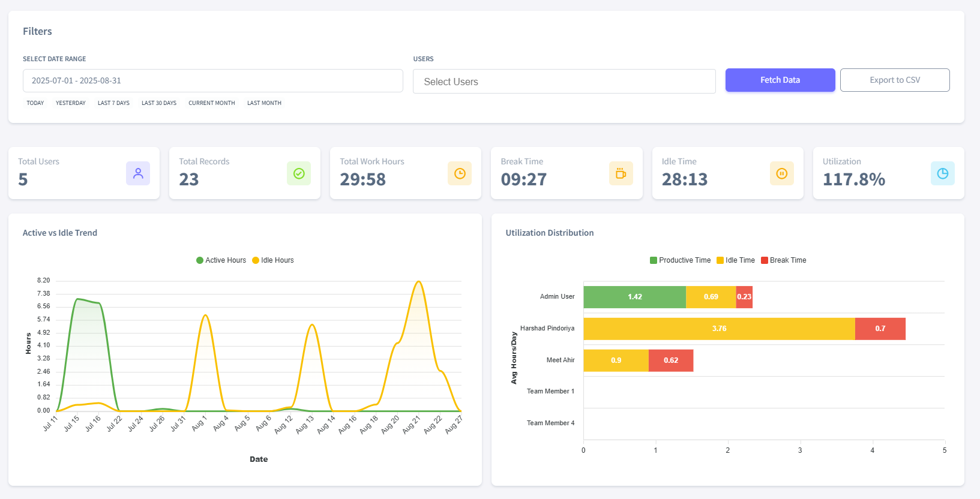
Task: Click the Idle Time pause icon
Action: click(781, 173)
